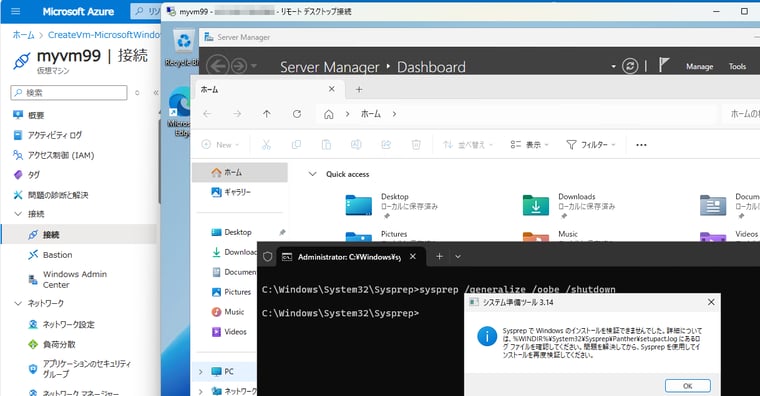Open アプリケーションのセキュリティ グループ item
Viewport: 760px width, 396px height.
(x=86, y=369)
